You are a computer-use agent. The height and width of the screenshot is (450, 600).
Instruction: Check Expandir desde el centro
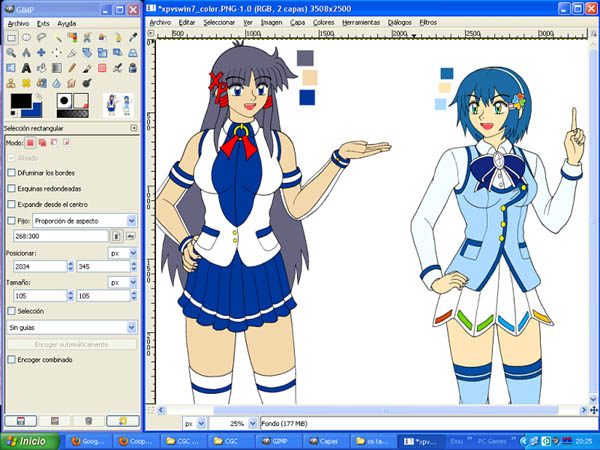point(12,204)
